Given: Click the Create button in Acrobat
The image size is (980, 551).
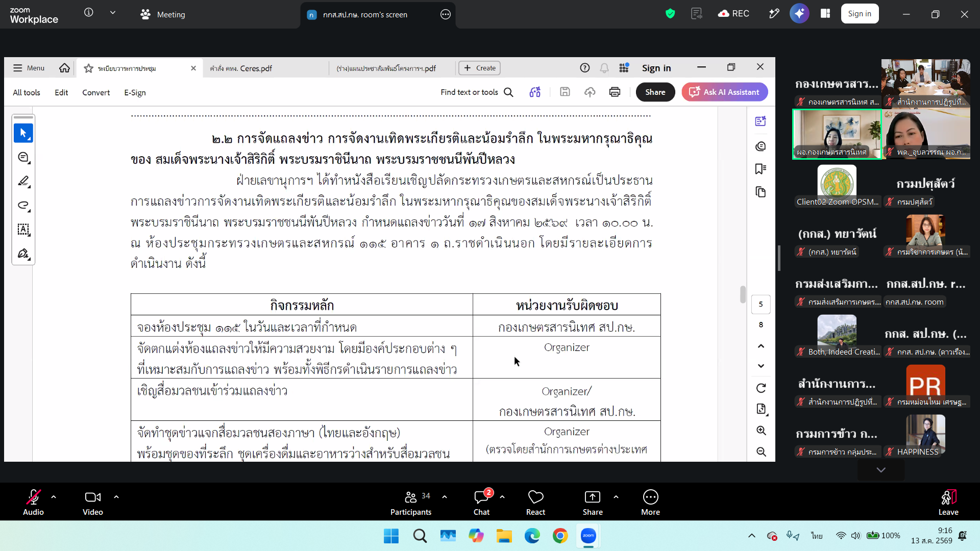Looking at the screenshot, I should tap(480, 68).
